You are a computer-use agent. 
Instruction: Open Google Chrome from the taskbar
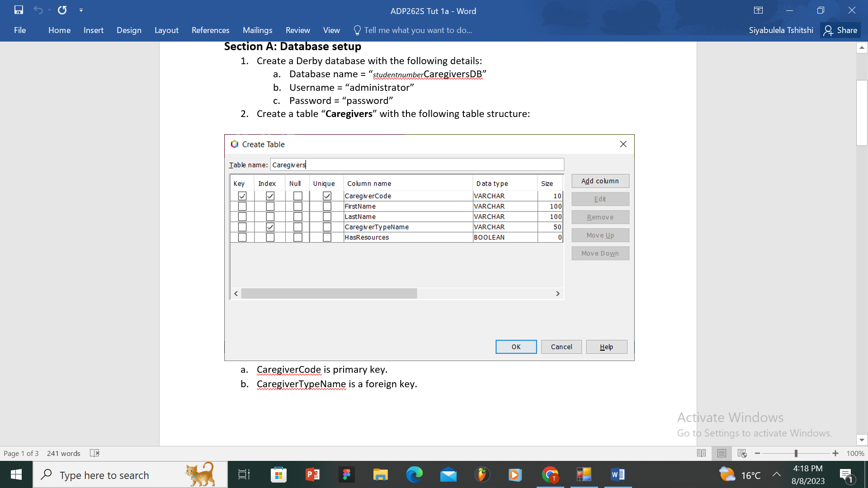(550, 474)
